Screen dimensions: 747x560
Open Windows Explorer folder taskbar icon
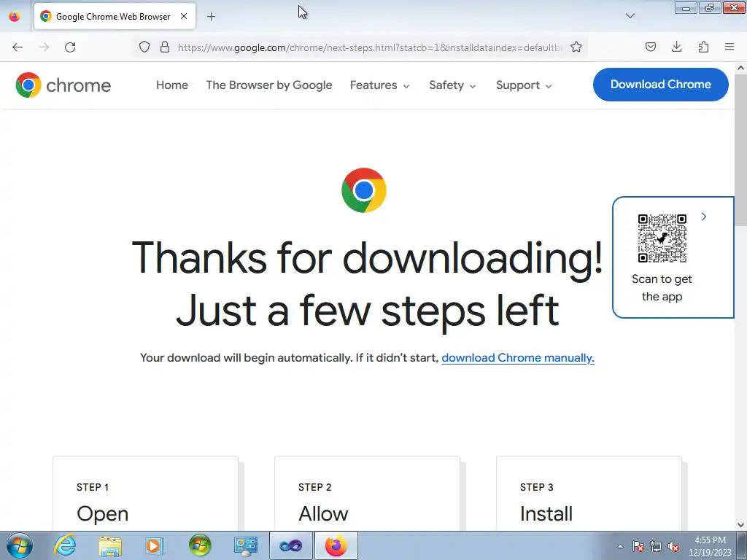coord(110,545)
